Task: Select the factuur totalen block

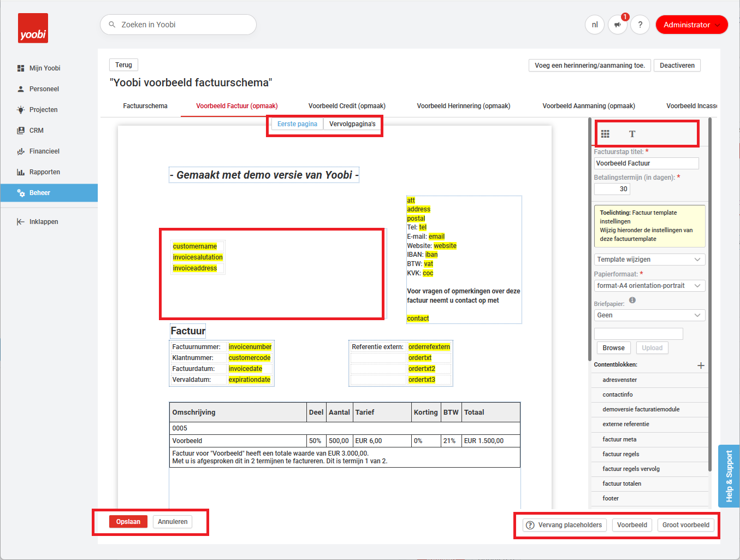Action: (x=649, y=484)
